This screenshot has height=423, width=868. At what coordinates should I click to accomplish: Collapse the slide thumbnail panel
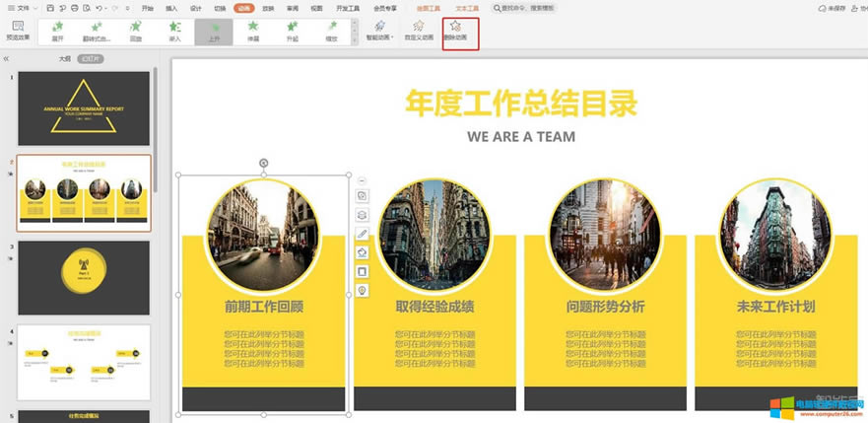click(7, 59)
